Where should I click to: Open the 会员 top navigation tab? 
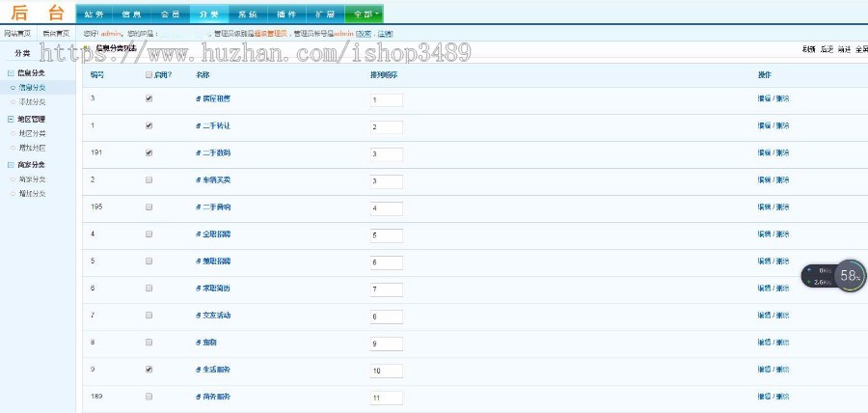[170, 14]
